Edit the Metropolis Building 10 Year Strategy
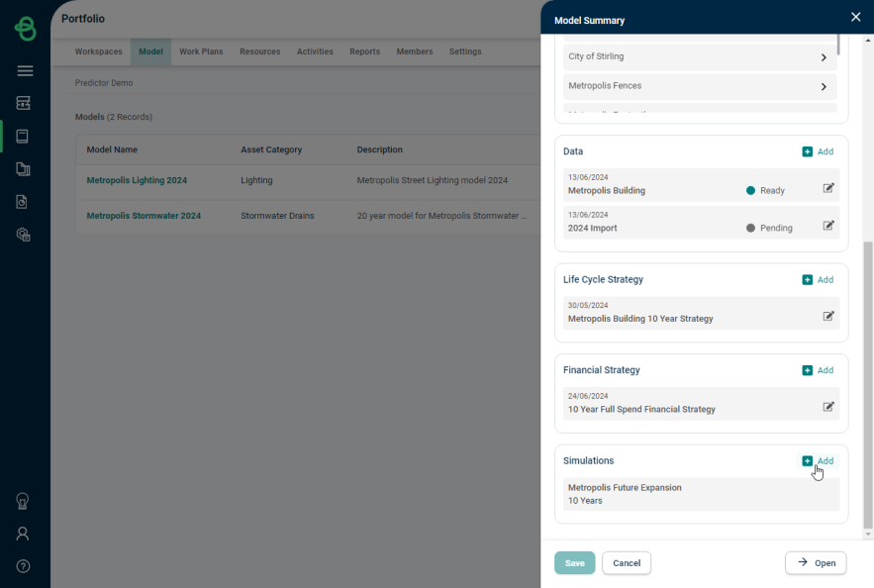 point(828,316)
